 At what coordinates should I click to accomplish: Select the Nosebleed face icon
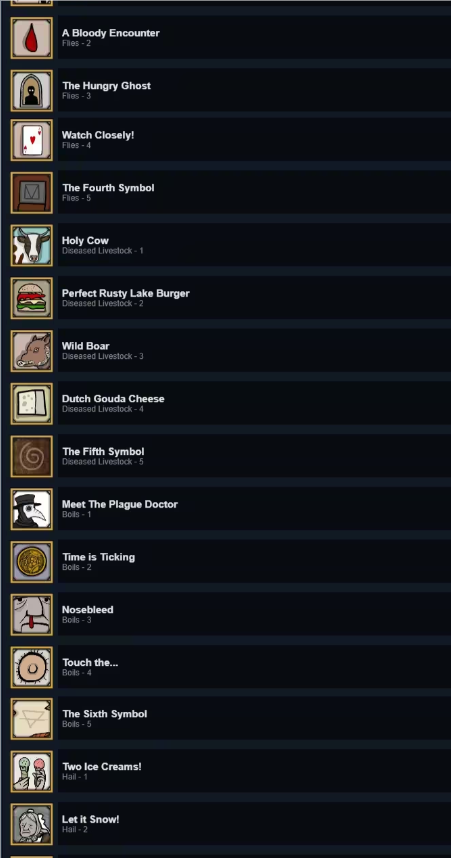pos(32,614)
